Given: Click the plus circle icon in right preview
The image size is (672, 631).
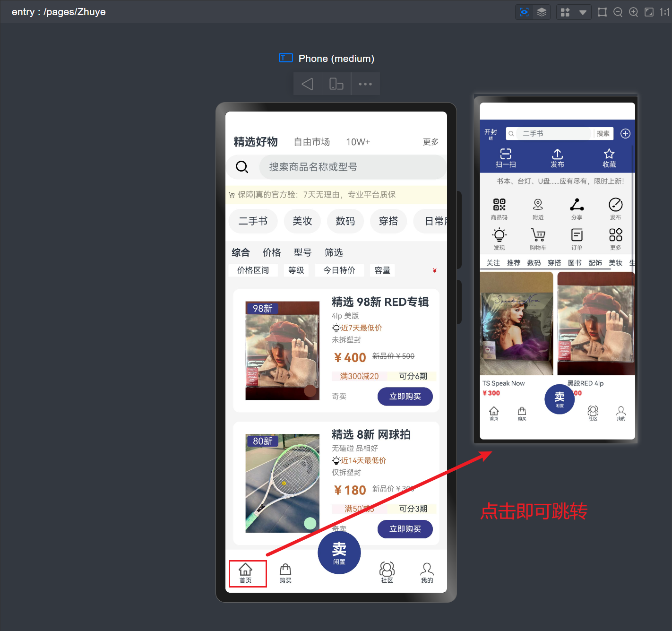Looking at the screenshot, I should tap(625, 134).
